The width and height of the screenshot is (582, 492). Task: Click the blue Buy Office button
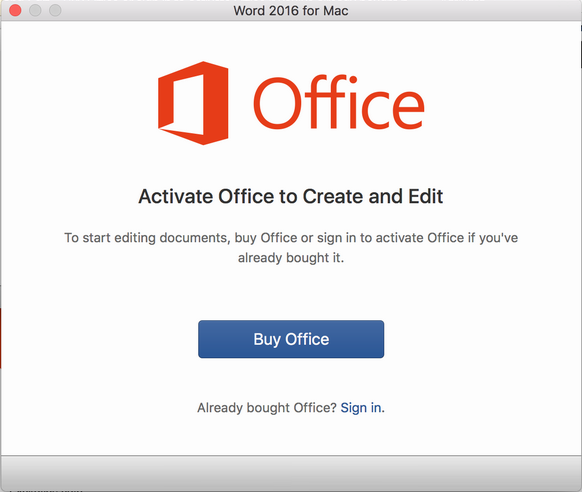291,339
